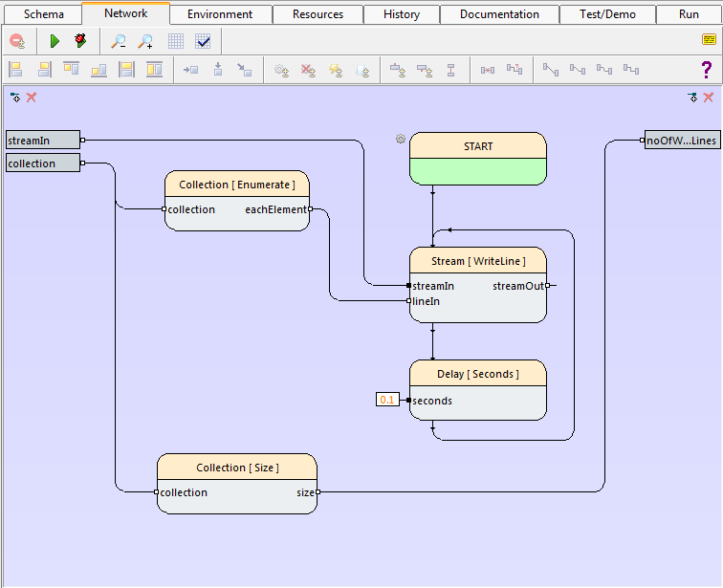This screenshot has width=723, height=588.
Task: Select the noOfW...Lines output port label
Action: (682, 141)
